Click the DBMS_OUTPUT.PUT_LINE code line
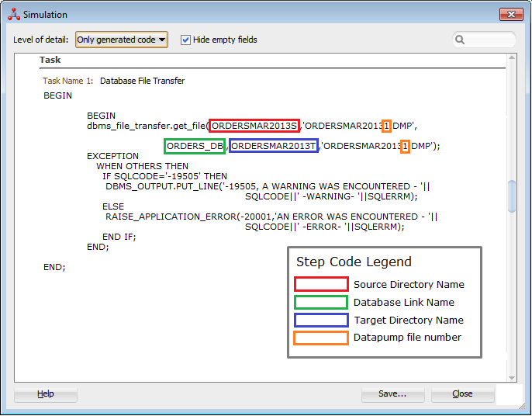 pyautogui.click(x=268, y=186)
